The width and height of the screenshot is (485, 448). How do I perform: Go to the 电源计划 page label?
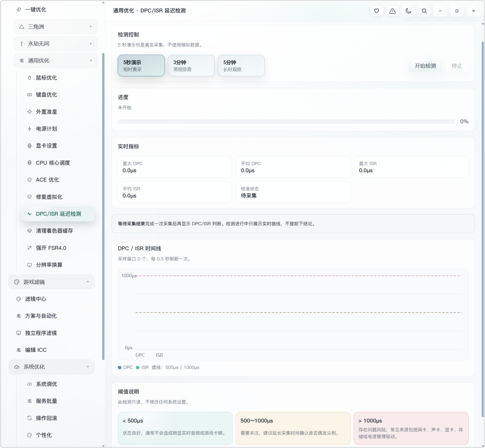click(46, 129)
